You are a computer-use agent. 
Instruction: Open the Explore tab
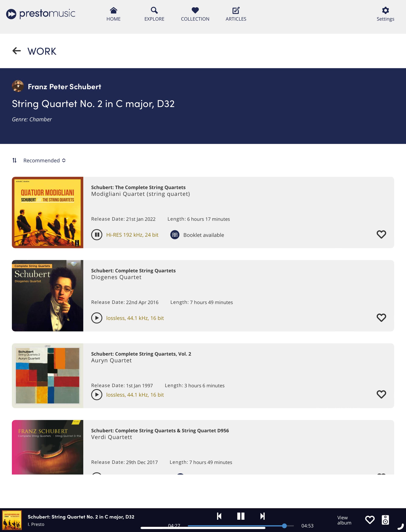click(x=154, y=14)
